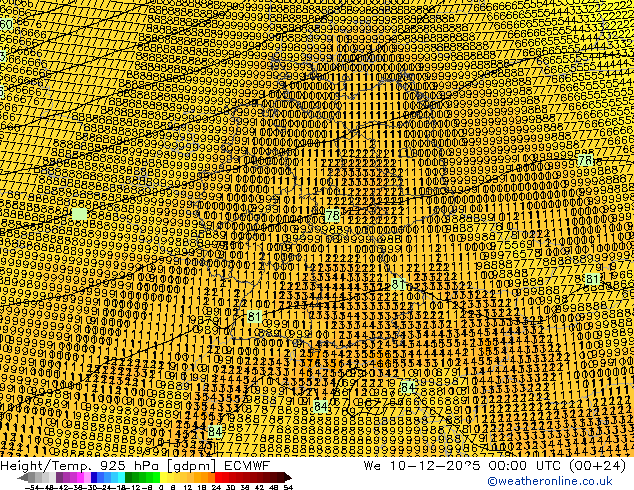The image size is (634, 490).
Task: Click the 60 contour label
Action: (6, 25)
